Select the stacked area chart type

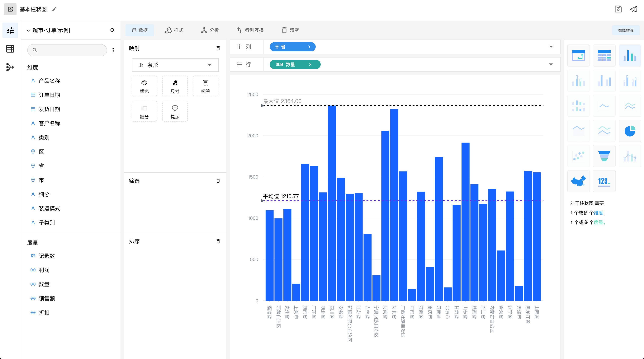604,131
